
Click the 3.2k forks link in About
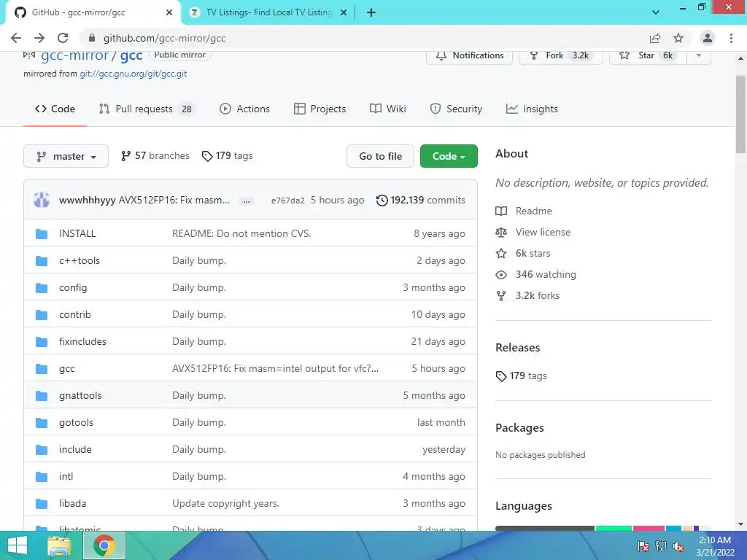coord(528,296)
